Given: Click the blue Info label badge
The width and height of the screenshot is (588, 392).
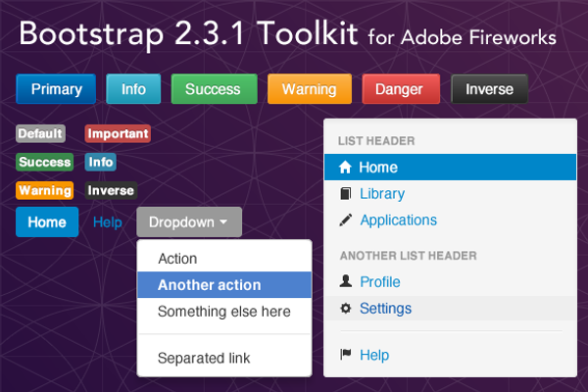Looking at the screenshot, I should point(101,162).
